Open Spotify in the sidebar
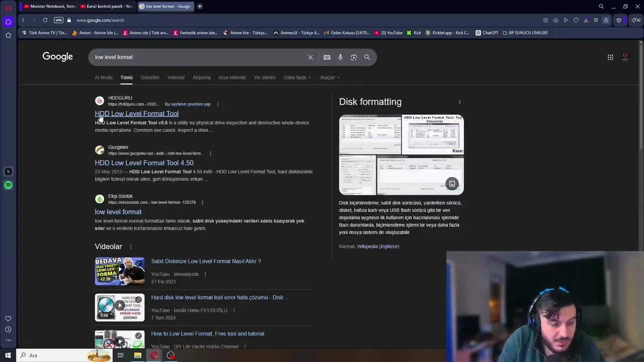 click(x=8, y=185)
